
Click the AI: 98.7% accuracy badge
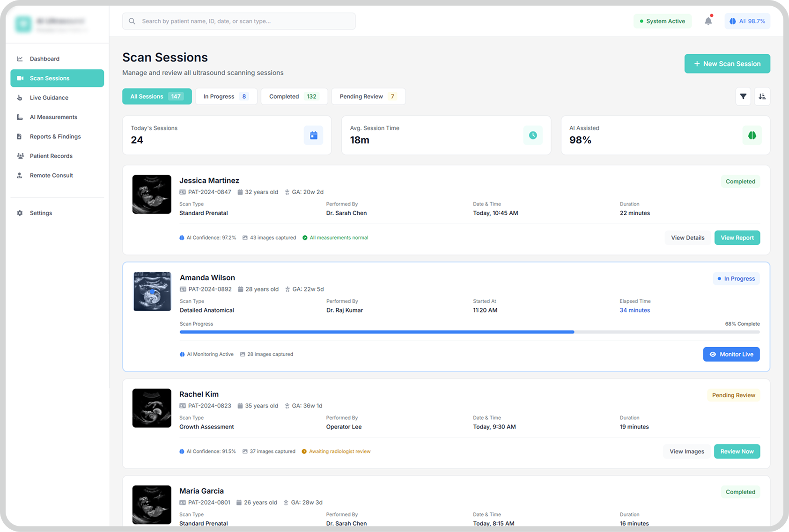pos(747,21)
